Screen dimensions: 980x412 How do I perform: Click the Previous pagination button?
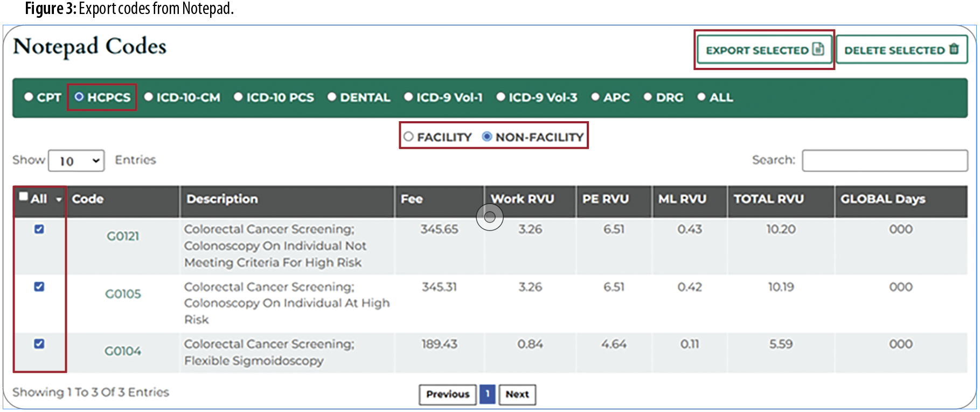pos(447,394)
